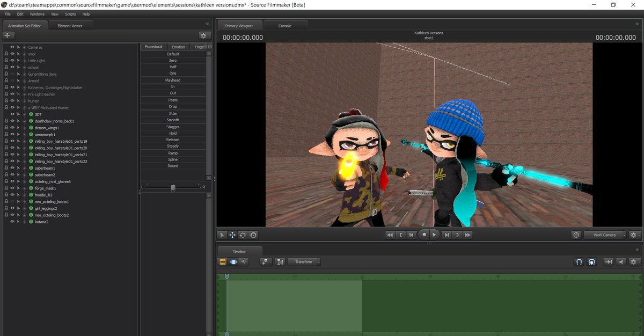This screenshot has width=644, height=336.
Task: Expand xenomorph1 in the tree
Action: coord(25,134)
